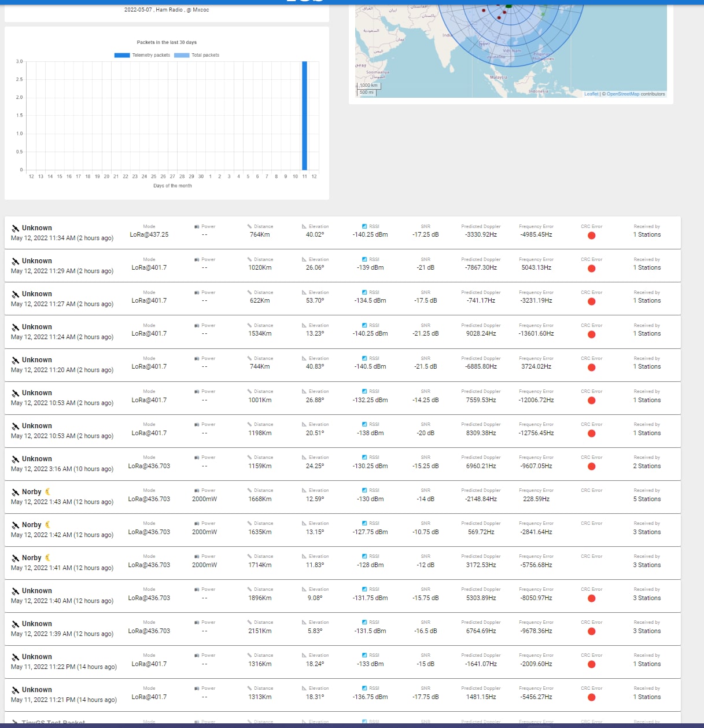Click Distance icon in the 11:20 AM packet row
Image resolution: width=704 pixels, height=728 pixels.
(249, 359)
